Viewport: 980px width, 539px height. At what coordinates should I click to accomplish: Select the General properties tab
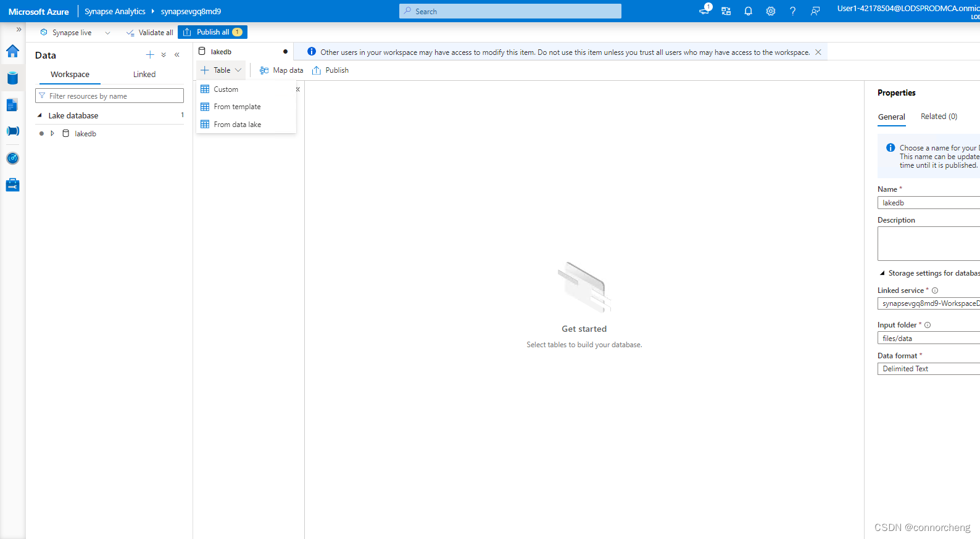[x=892, y=117]
